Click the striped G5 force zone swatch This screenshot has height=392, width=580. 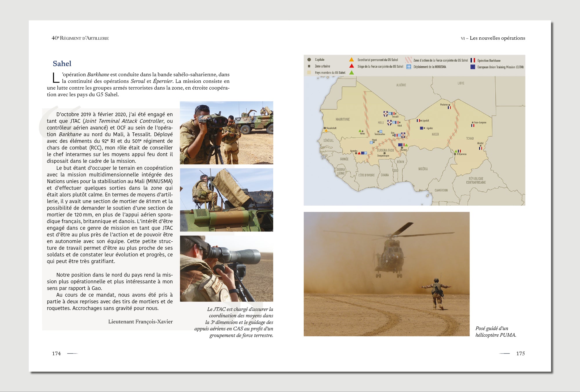tap(408, 60)
